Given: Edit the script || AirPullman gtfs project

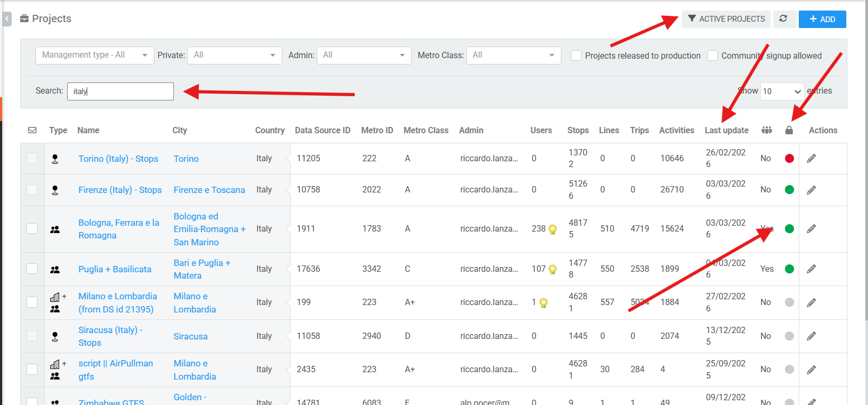Looking at the screenshot, I should click(x=811, y=370).
